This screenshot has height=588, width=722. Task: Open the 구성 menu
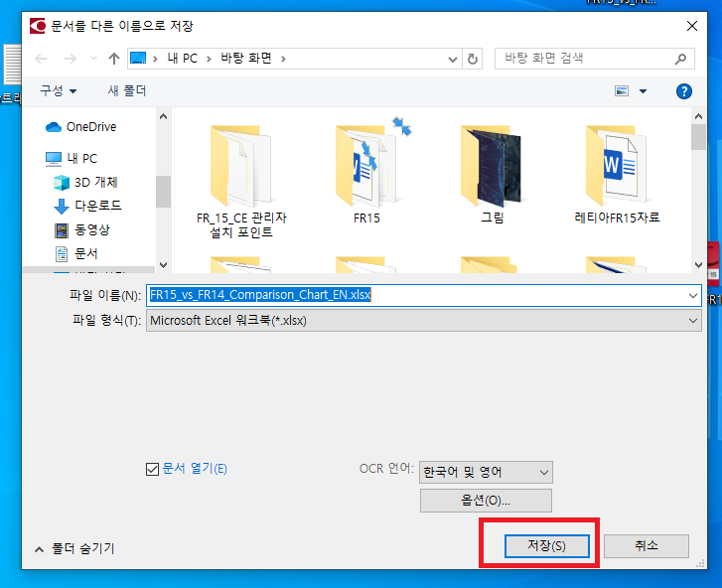58,90
